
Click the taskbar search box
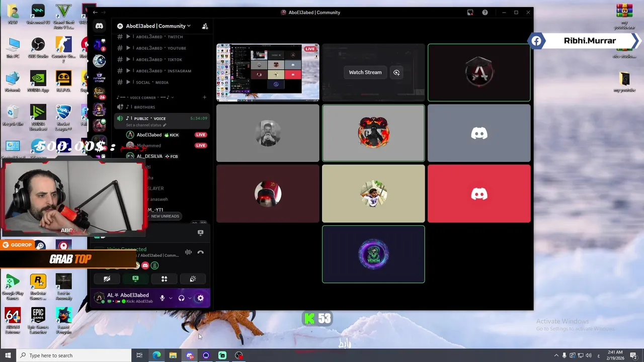pyautogui.click(x=73, y=355)
